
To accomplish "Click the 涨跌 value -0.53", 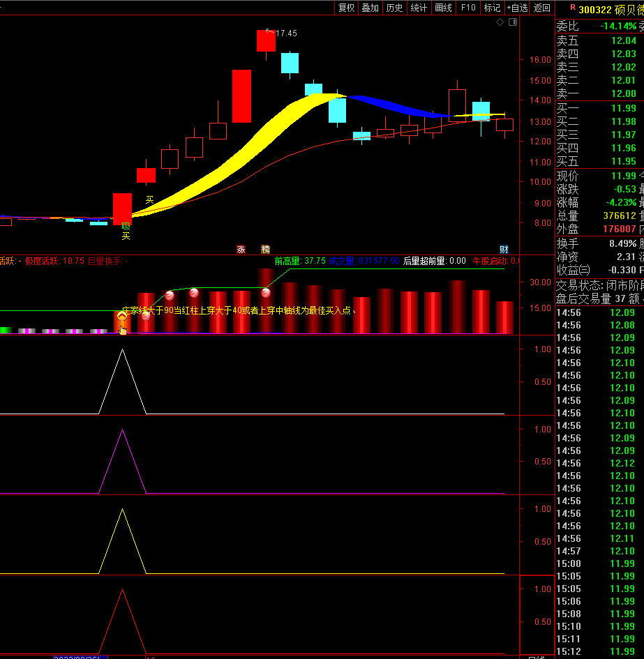I will pos(624,189).
